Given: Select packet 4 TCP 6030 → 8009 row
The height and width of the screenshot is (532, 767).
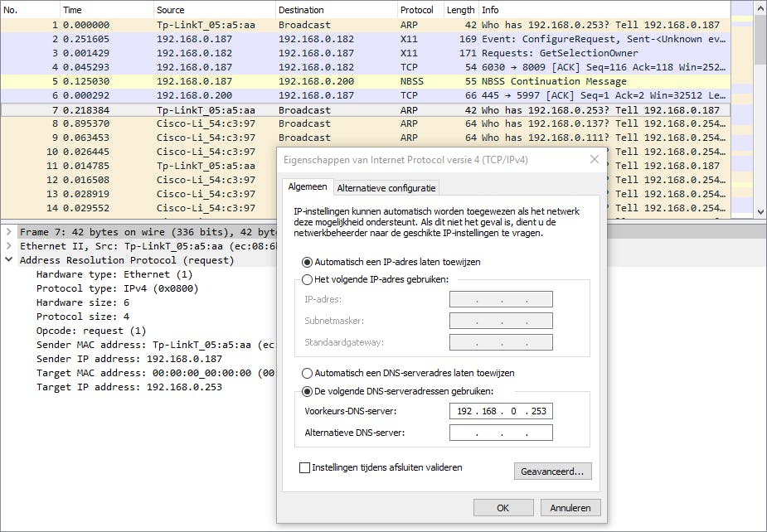Looking at the screenshot, I should pos(365,67).
